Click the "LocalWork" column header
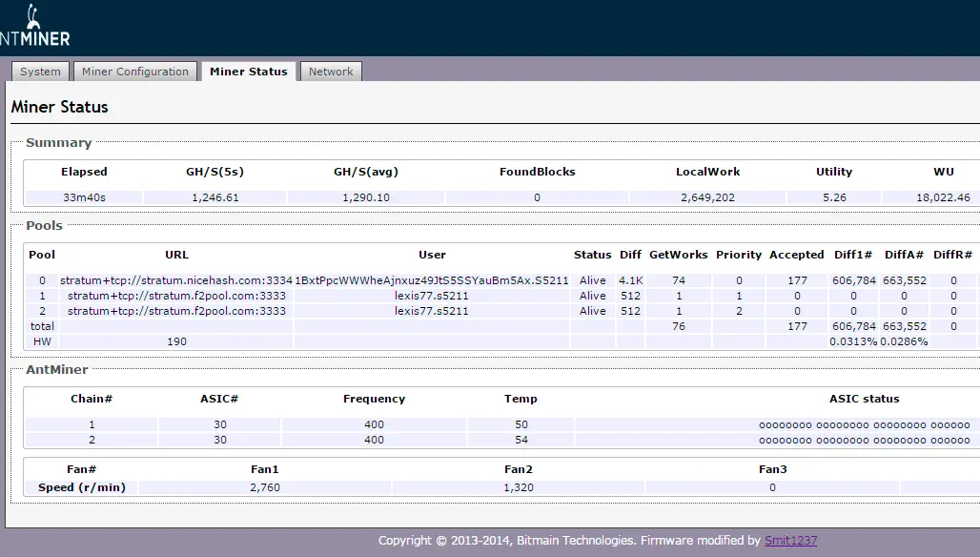The image size is (980, 557). click(707, 172)
